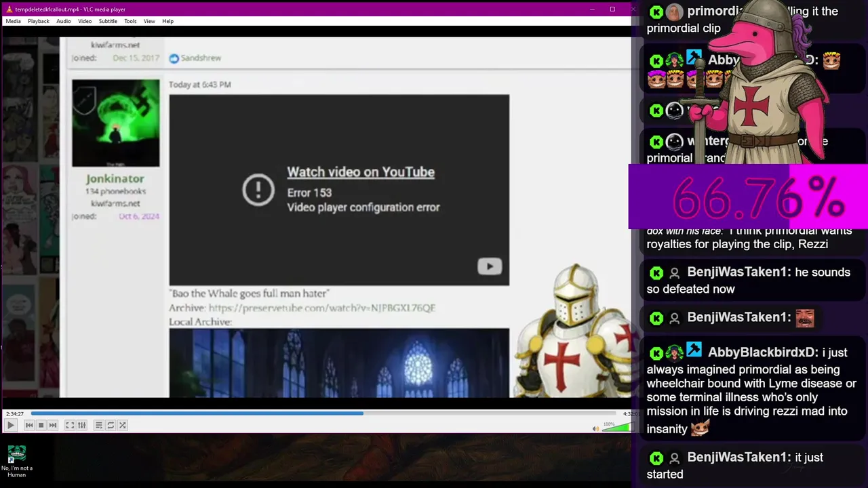Click the YouTube logo on the embed
This screenshot has width=868, height=488.
point(490,266)
